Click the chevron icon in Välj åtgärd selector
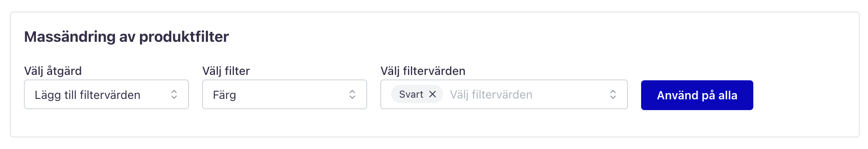The image size is (868, 149). click(174, 95)
